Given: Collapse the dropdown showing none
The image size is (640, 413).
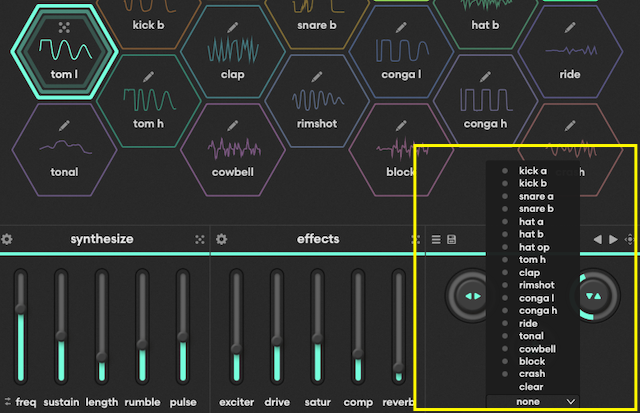Looking at the screenshot, I should 531,400.
